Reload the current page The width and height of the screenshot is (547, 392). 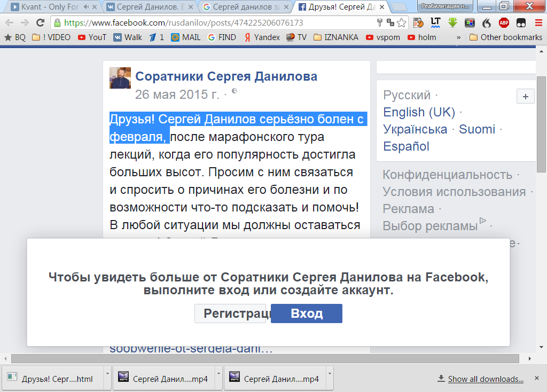pyautogui.click(x=41, y=23)
